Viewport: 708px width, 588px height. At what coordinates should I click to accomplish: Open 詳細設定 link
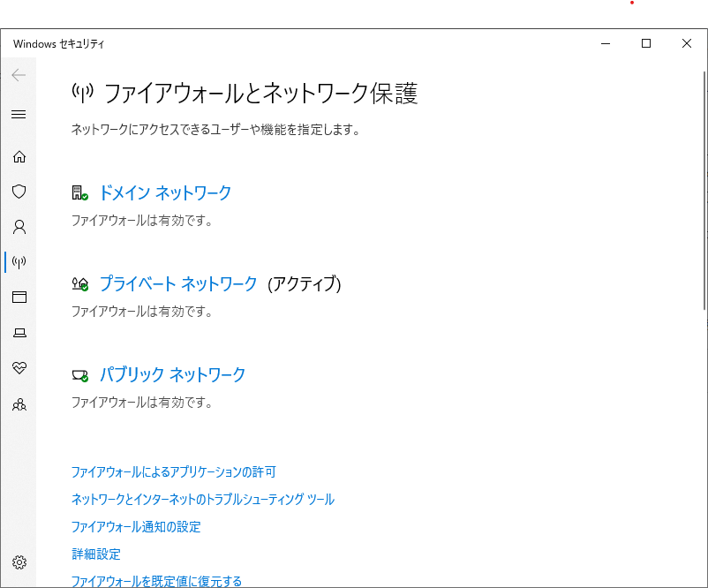click(x=96, y=554)
